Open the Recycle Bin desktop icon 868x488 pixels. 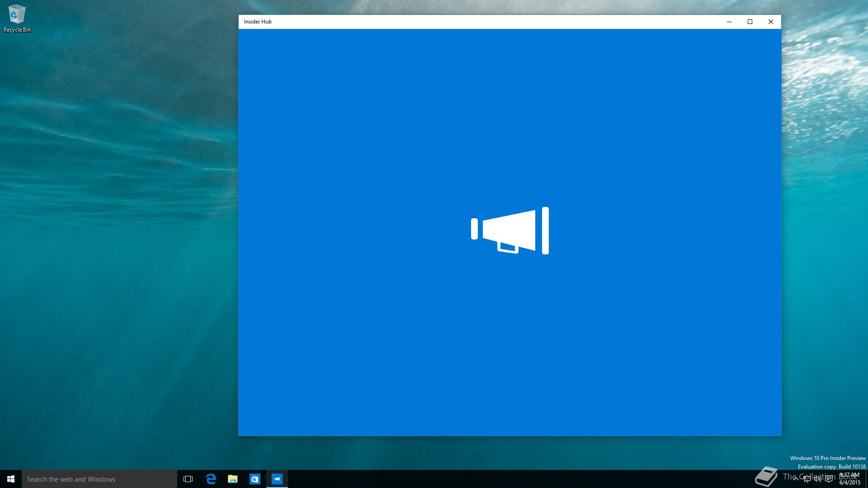coord(17,19)
